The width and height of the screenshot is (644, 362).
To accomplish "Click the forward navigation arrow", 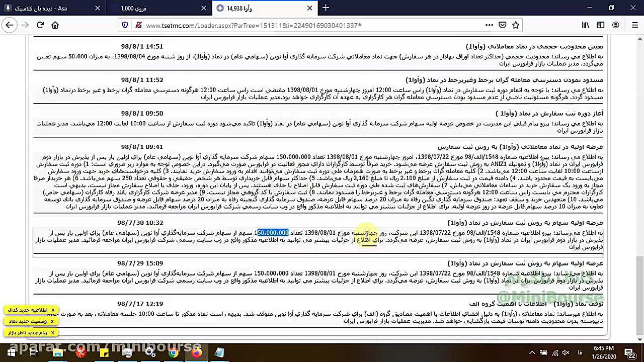I will 25,25.
